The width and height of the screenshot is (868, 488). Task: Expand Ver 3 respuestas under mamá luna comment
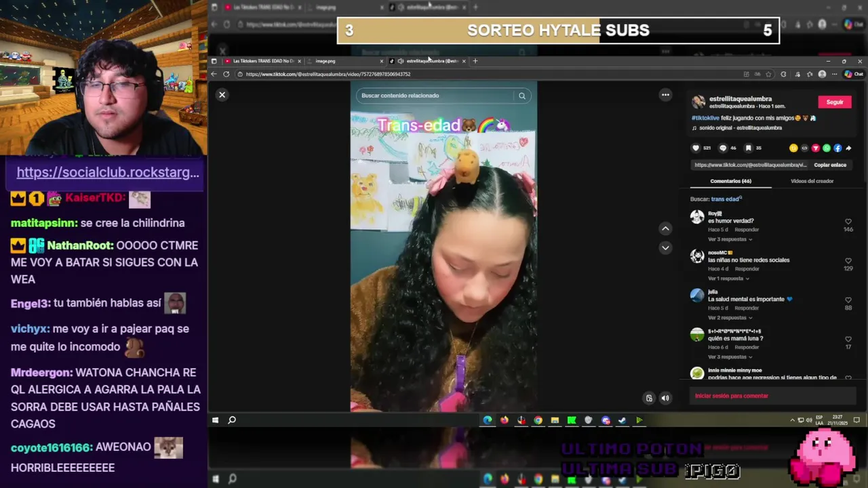pos(730,357)
